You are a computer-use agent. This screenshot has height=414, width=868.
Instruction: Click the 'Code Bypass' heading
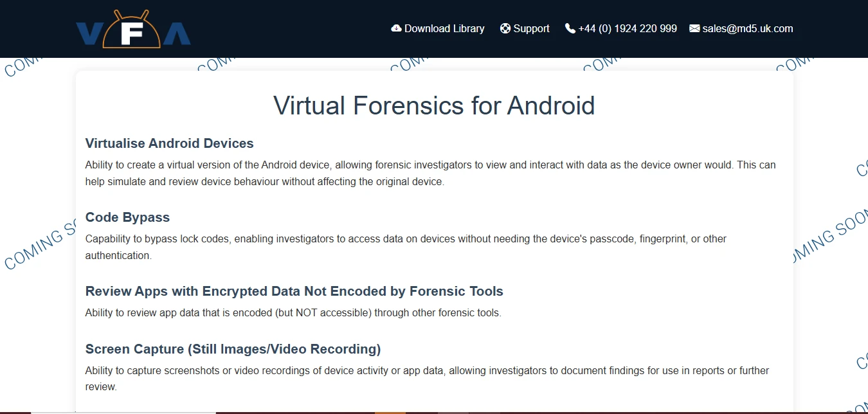pos(127,217)
